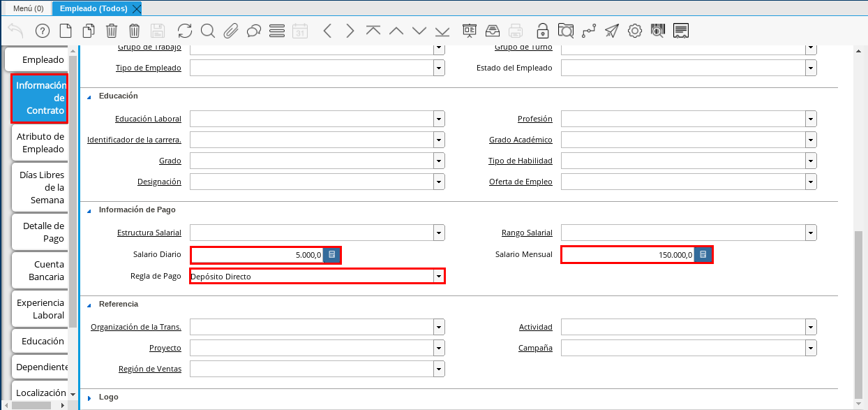
Task: Collapse the Referencia section
Action: pos(89,305)
